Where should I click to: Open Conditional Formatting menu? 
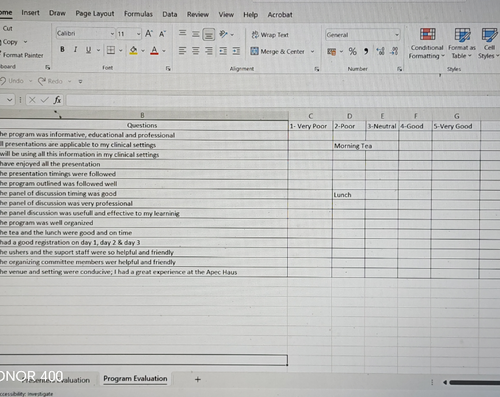click(x=427, y=44)
